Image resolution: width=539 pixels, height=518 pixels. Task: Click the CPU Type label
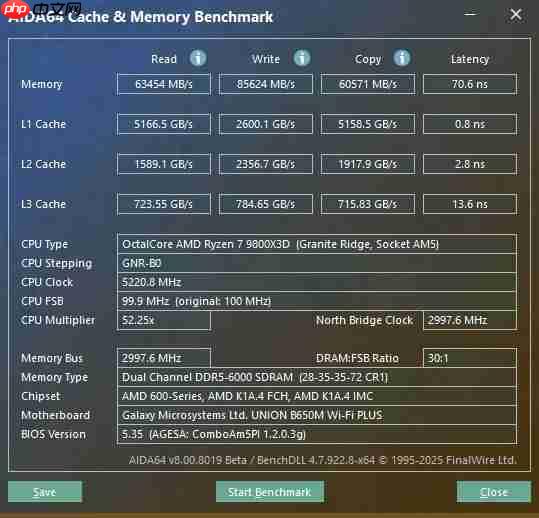(44, 244)
